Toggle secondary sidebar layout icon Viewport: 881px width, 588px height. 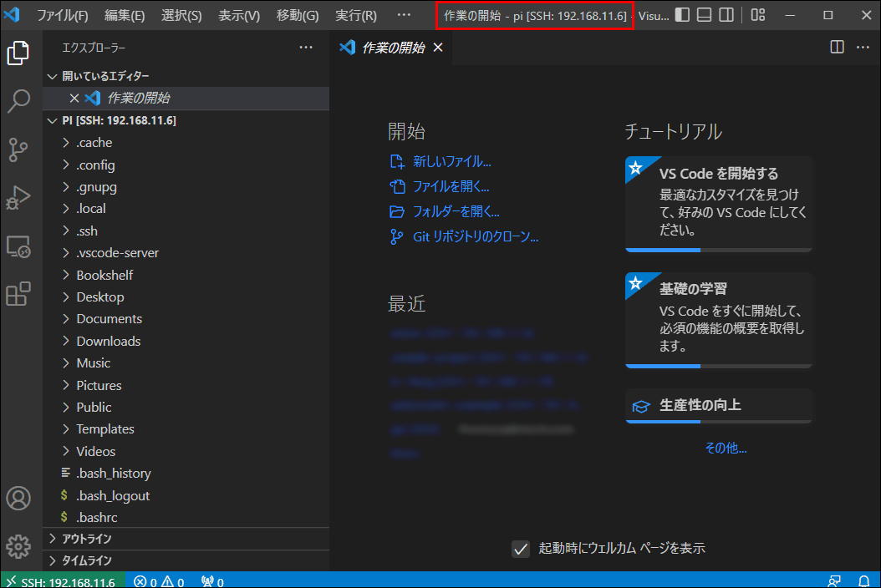tap(726, 14)
